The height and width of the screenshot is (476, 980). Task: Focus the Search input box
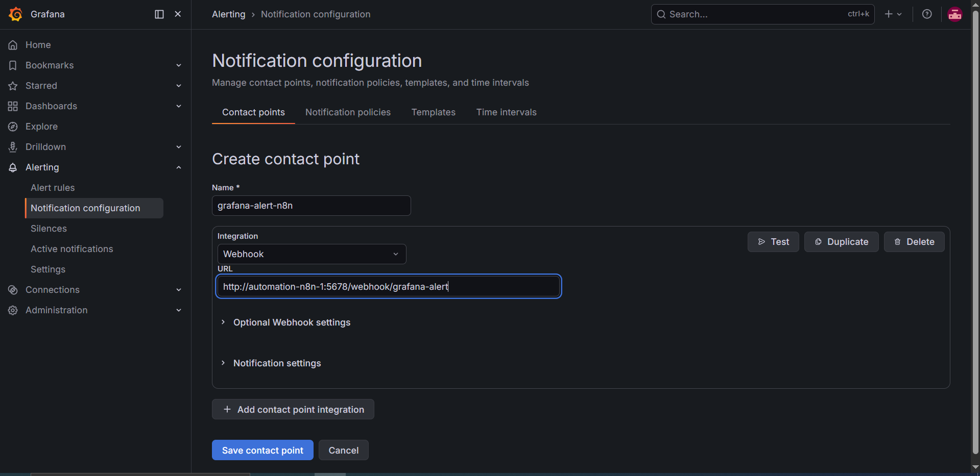click(x=763, y=14)
